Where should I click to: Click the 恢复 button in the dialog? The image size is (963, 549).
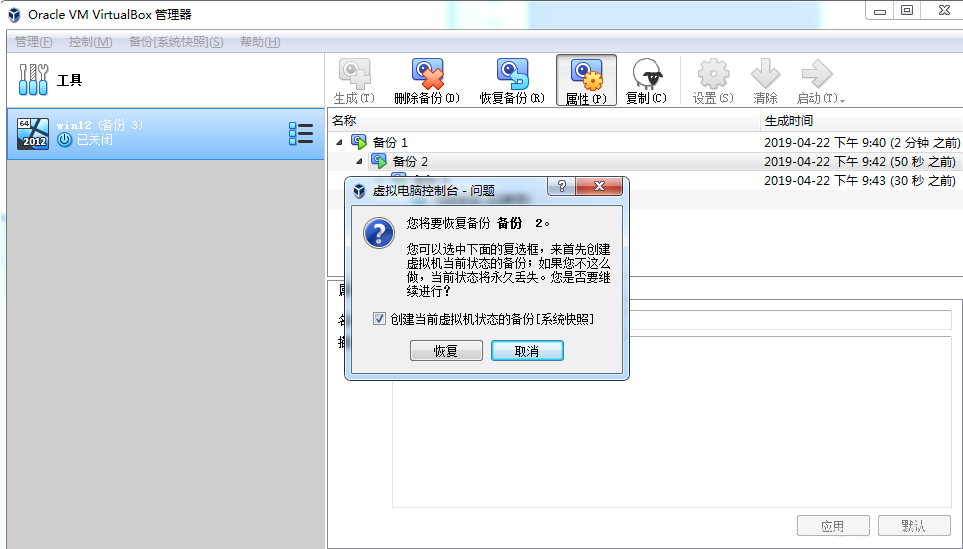pyautogui.click(x=446, y=351)
